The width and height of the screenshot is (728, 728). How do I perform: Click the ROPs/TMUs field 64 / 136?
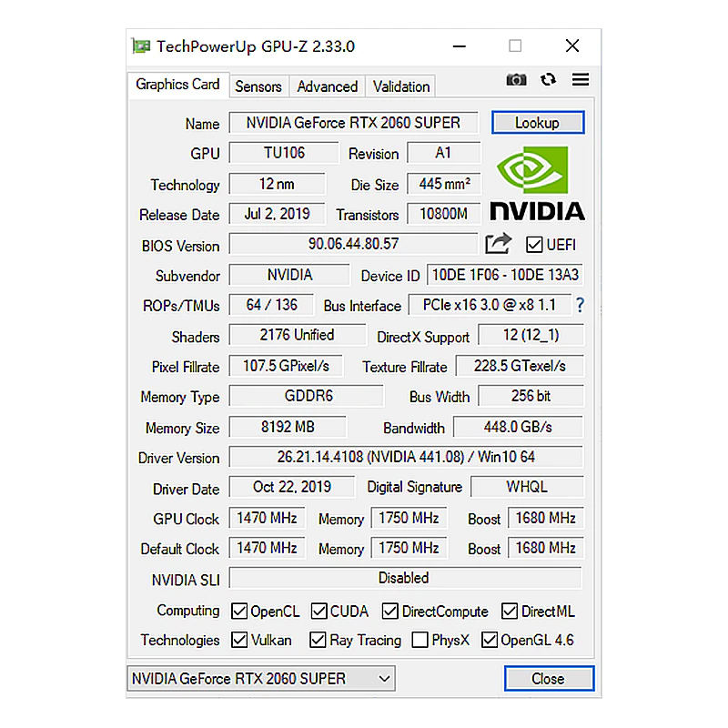pos(271,305)
